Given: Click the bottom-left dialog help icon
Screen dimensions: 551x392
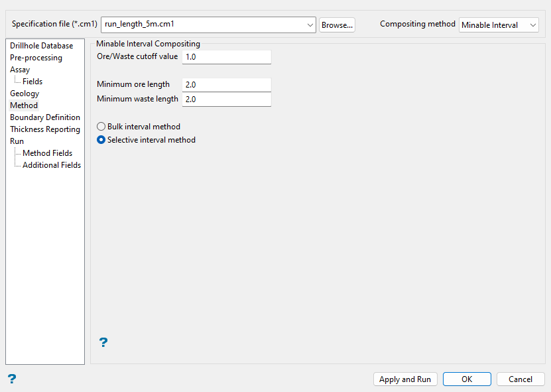Looking at the screenshot, I should [12, 379].
